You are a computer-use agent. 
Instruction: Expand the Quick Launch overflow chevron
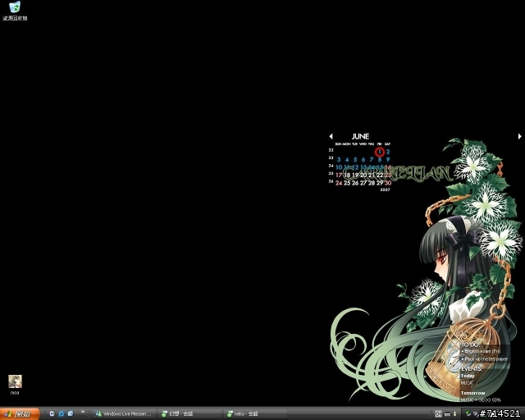click(x=82, y=412)
